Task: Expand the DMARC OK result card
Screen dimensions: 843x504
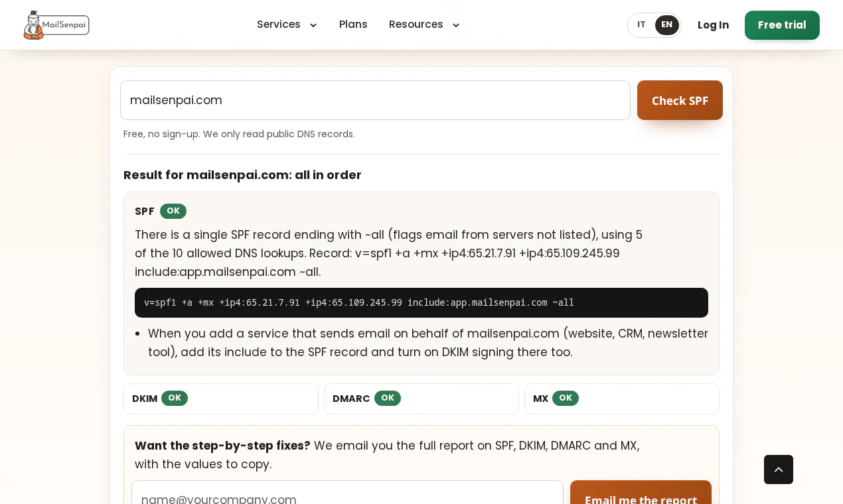Action: click(421, 399)
